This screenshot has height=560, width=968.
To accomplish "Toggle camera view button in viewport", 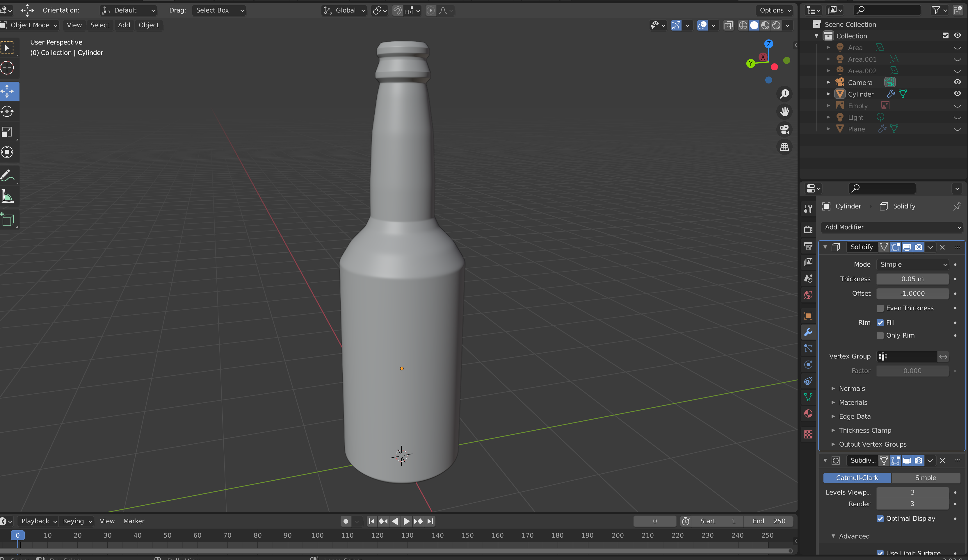I will 784,129.
